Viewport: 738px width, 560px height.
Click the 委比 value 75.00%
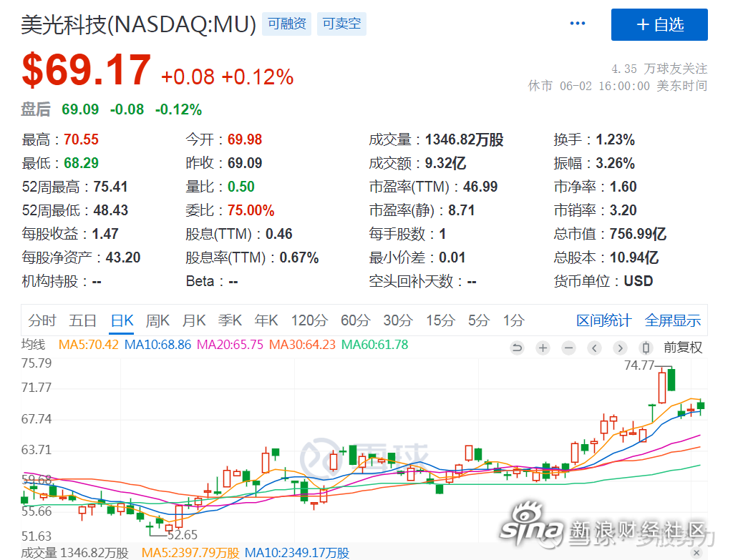(251, 210)
